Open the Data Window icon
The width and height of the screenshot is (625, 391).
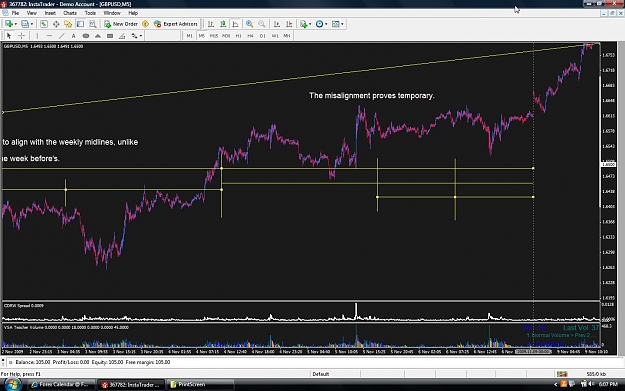[x=56, y=24]
